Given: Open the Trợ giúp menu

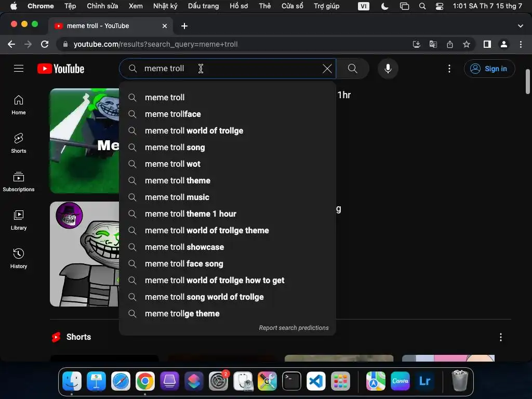Looking at the screenshot, I should pos(326,6).
